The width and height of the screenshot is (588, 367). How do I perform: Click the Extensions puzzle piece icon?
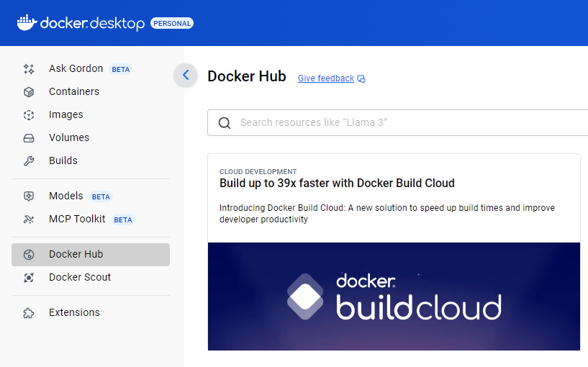[29, 313]
